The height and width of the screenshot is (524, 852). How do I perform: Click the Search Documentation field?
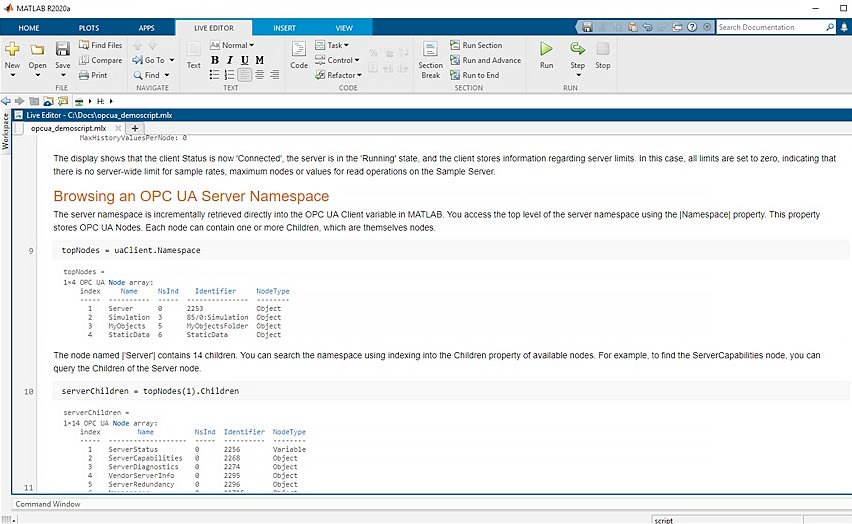770,27
